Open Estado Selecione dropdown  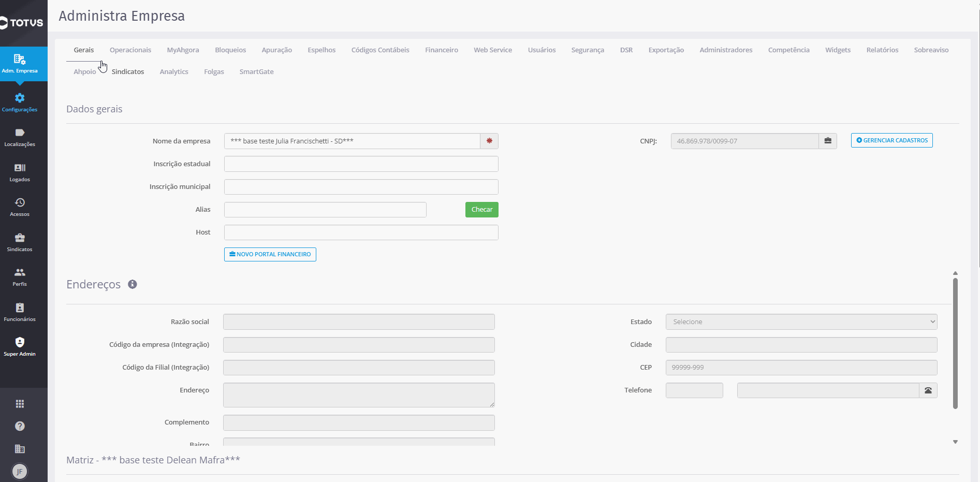pyautogui.click(x=801, y=322)
